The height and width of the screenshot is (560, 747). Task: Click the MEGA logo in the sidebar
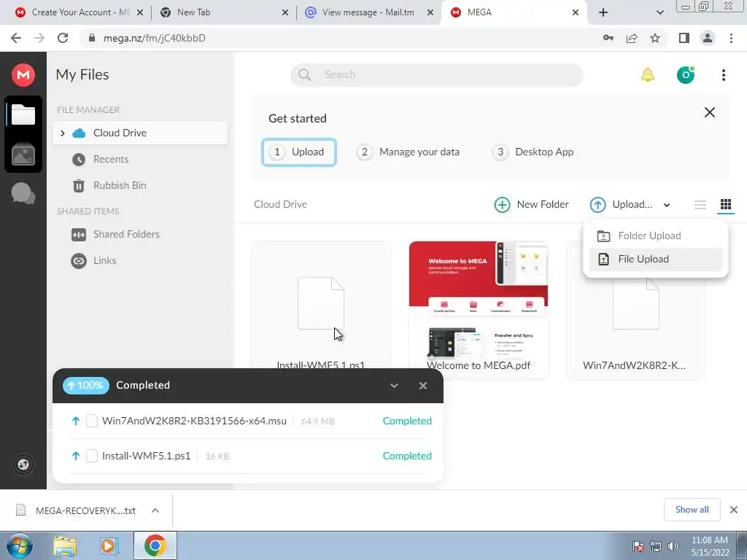point(23,75)
